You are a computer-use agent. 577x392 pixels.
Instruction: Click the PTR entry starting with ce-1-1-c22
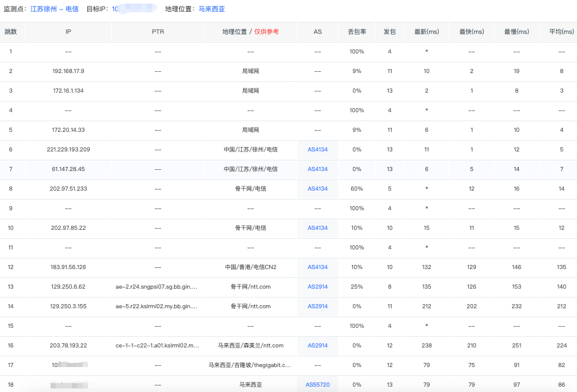point(156,346)
